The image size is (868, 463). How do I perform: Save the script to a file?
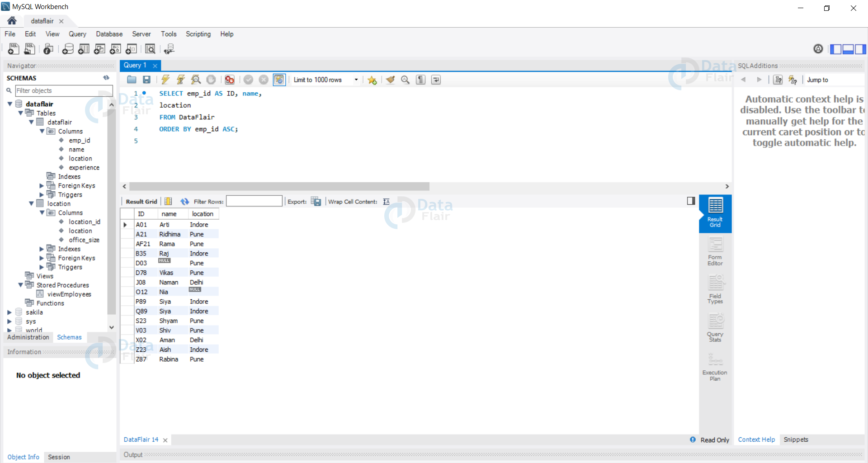[146, 80]
